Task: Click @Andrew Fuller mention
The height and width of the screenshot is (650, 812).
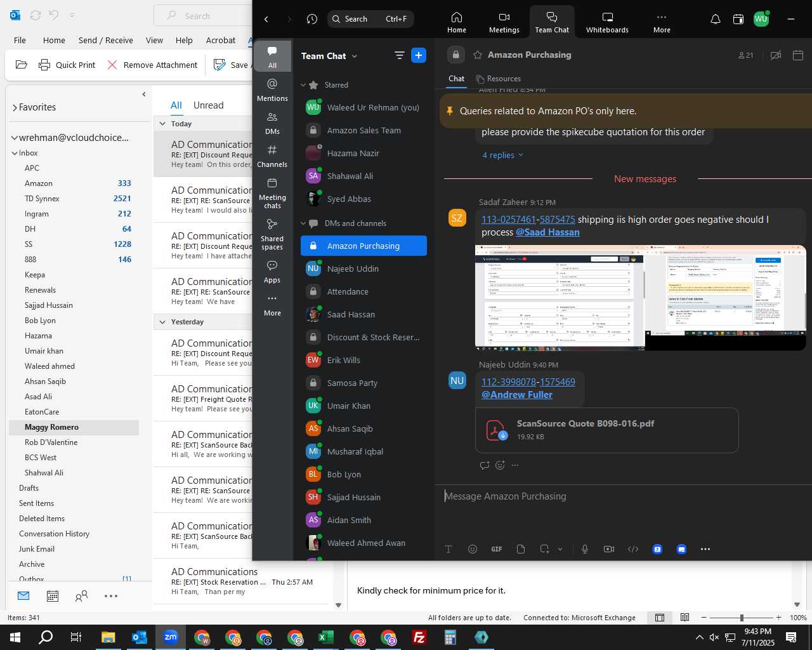Action: point(516,395)
